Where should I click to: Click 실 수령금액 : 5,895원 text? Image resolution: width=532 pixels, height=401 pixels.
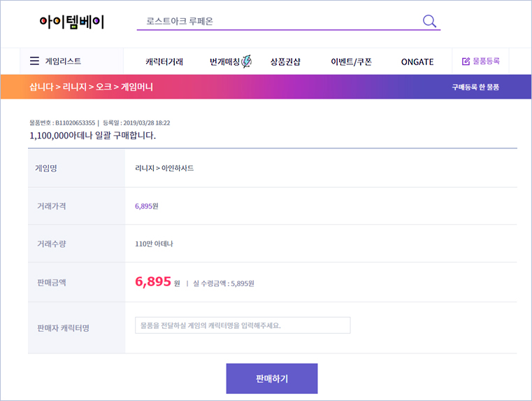click(224, 283)
